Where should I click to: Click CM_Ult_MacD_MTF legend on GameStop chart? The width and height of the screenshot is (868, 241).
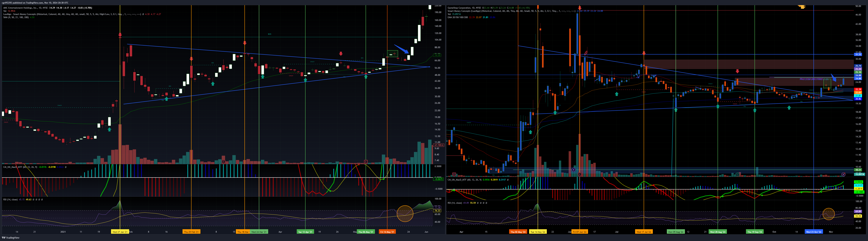coord(464,180)
